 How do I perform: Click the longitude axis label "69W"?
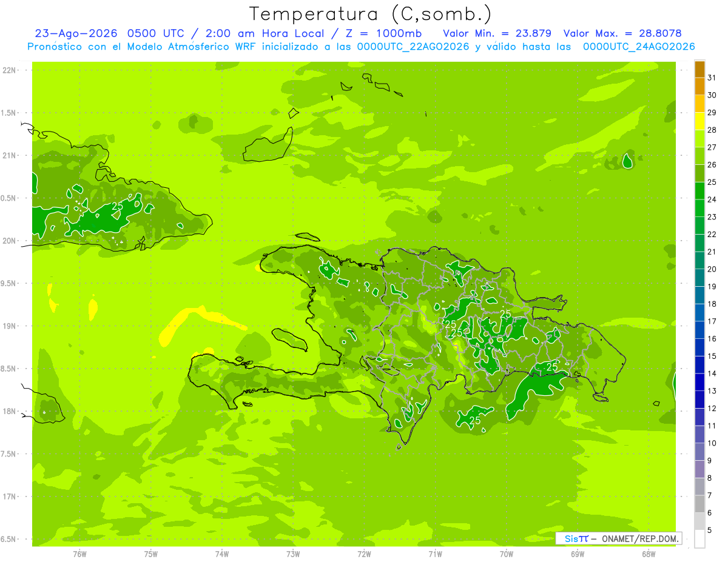pyautogui.click(x=578, y=554)
